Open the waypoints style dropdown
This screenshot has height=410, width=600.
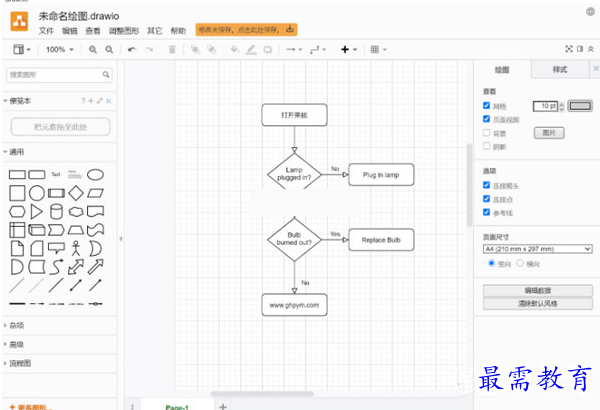318,49
